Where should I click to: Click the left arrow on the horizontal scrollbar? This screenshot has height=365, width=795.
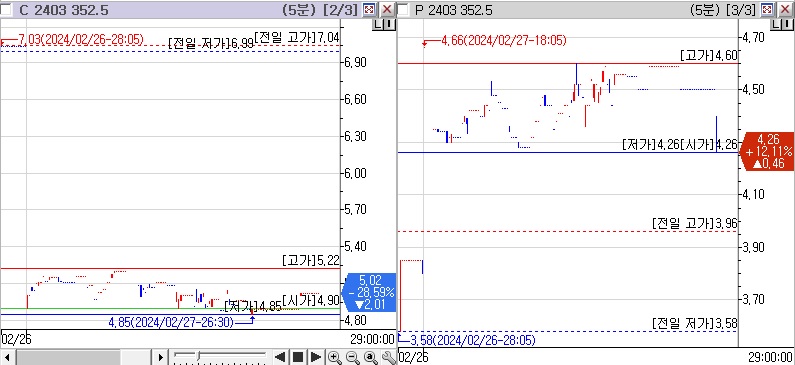coord(7,357)
